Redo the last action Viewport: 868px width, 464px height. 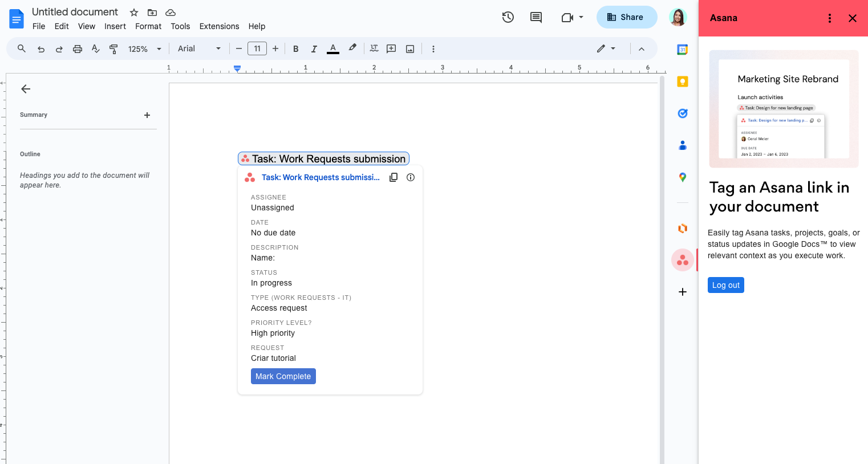(x=59, y=49)
